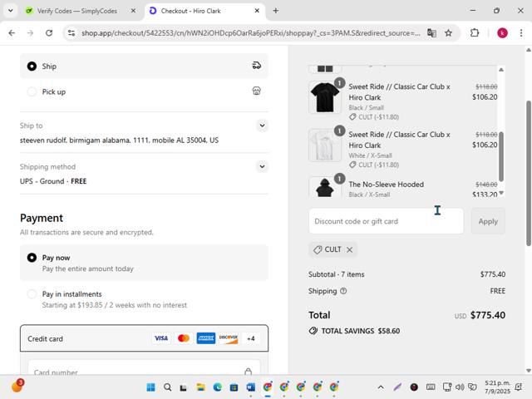The height and width of the screenshot is (399, 532).
Task: Remove the CULT discount code
Action: (x=349, y=249)
